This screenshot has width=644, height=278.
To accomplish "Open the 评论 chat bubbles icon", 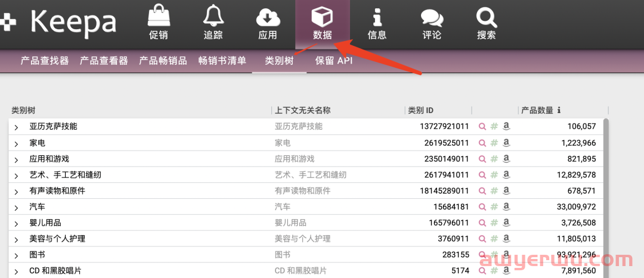I will point(432,18).
